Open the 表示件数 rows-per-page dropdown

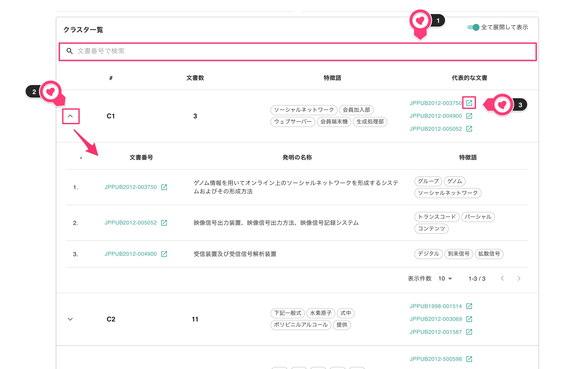(x=445, y=279)
